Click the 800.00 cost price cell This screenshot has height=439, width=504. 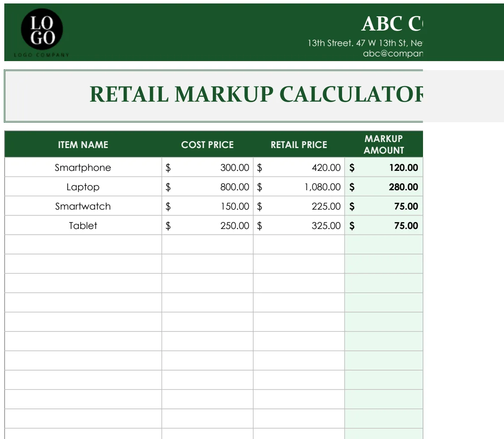click(207, 187)
